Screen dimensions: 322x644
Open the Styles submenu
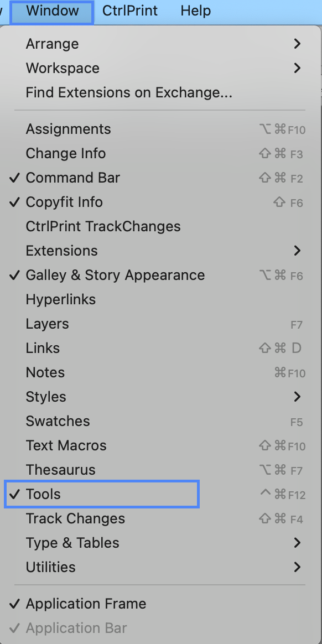[160, 397]
